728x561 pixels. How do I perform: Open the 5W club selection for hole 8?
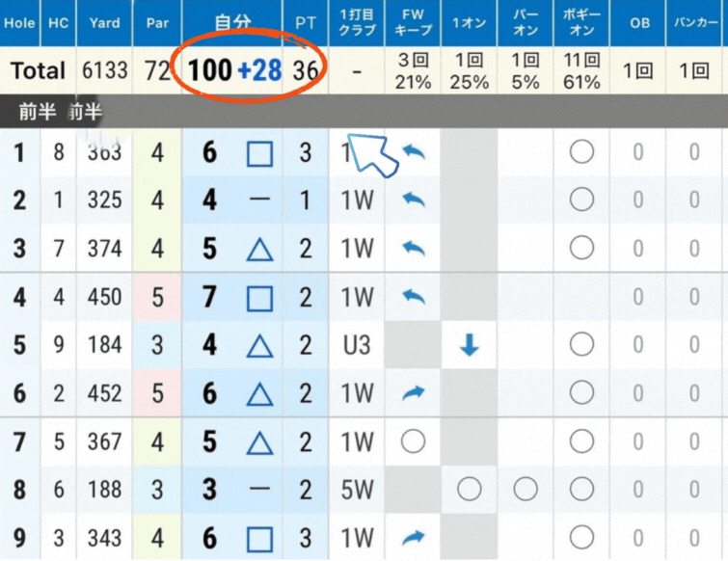(x=357, y=490)
